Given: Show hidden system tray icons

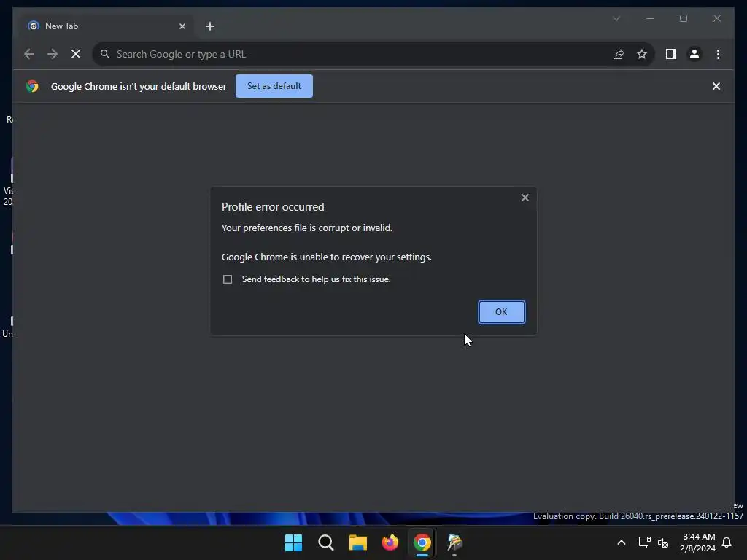Looking at the screenshot, I should tap(622, 542).
